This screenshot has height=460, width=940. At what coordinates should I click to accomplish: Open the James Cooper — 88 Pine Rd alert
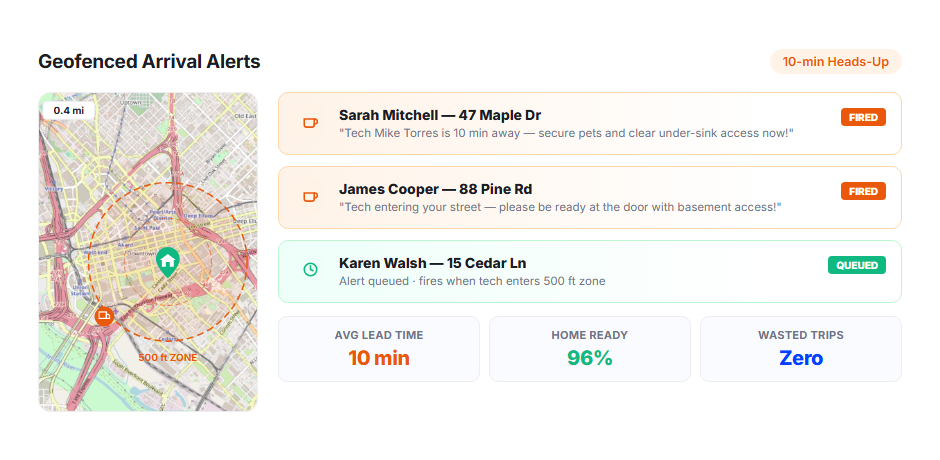[590, 197]
